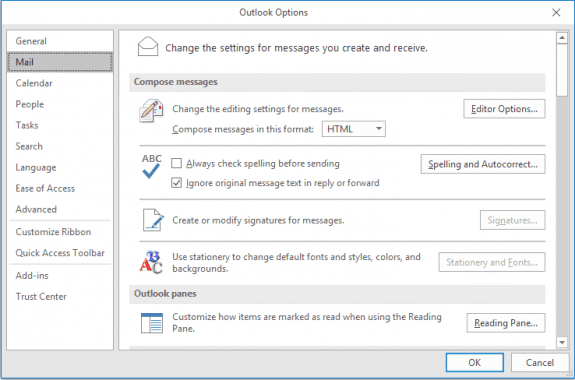Click the stationery ABC fonts icon

point(151,262)
